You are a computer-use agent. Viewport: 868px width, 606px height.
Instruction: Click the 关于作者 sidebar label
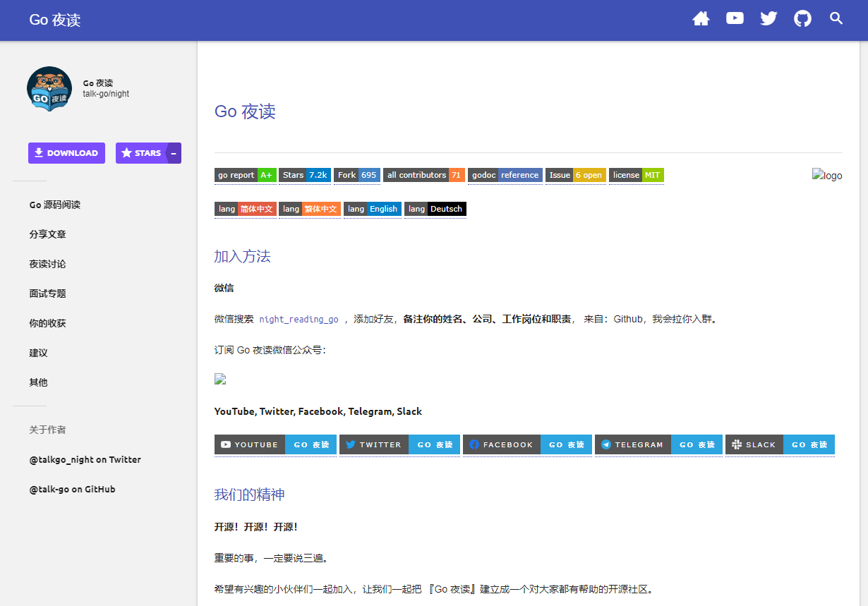tap(47, 430)
